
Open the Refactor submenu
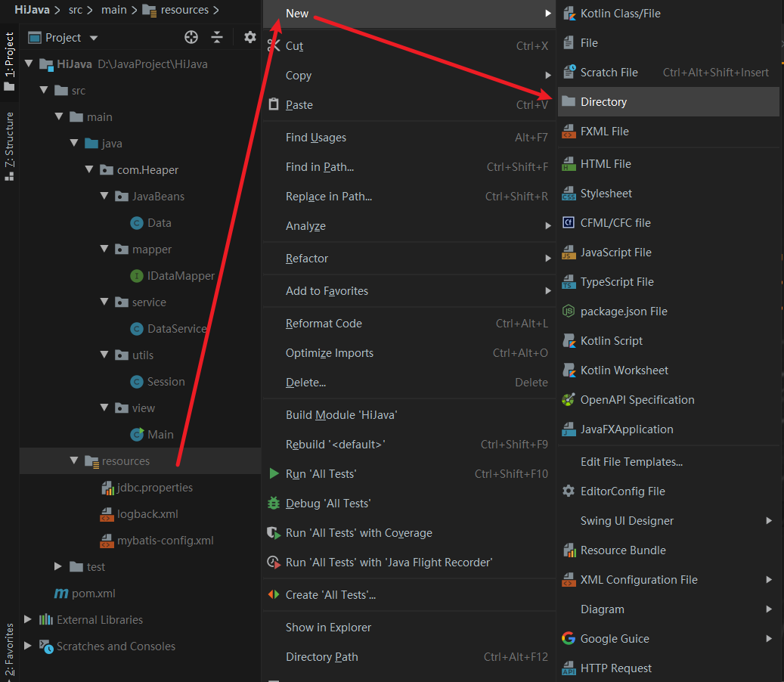click(x=409, y=259)
